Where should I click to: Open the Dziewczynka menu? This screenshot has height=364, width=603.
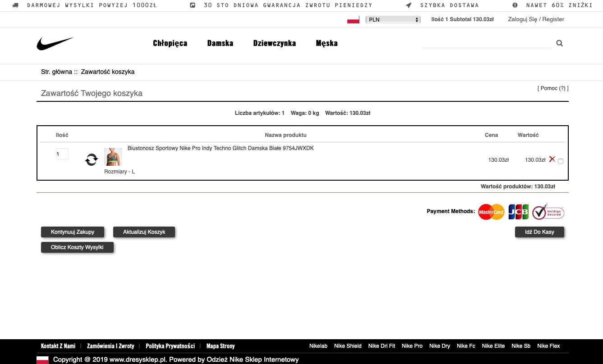point(275,43)
